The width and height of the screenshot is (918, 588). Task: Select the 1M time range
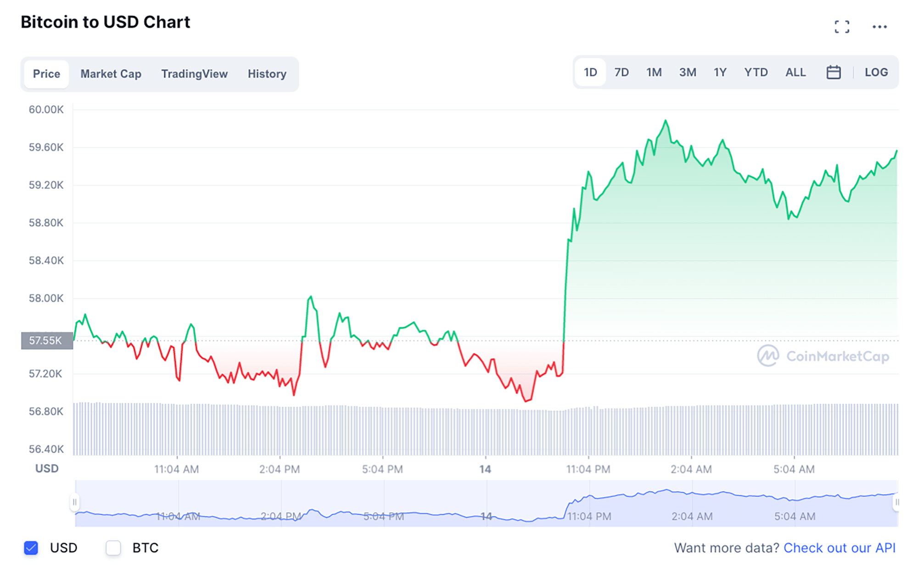(x=654, y=72)
